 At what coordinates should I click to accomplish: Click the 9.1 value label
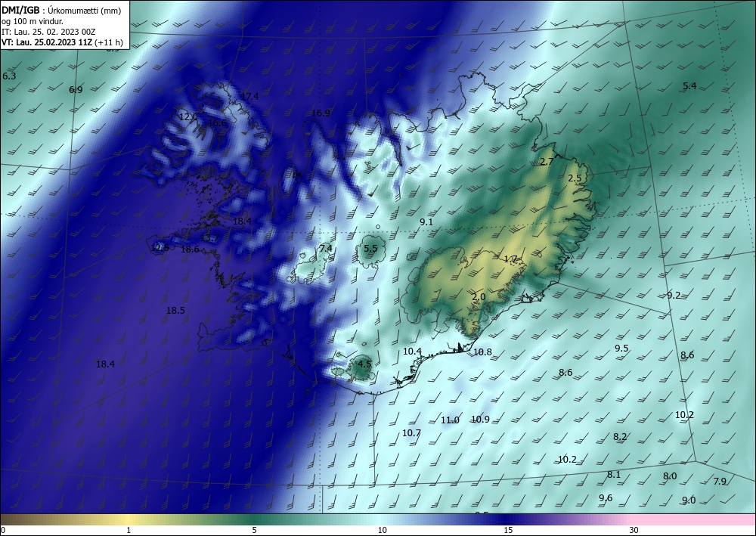pos(426,222)
